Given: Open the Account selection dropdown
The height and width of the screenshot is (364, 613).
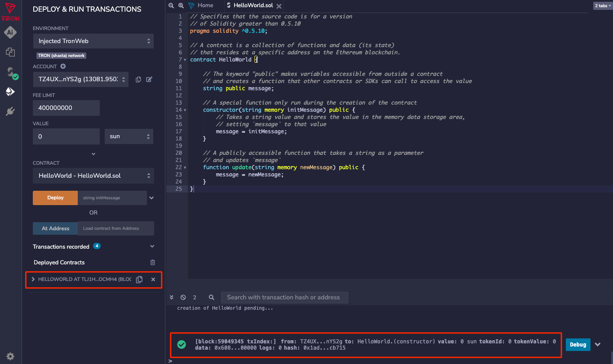Looking at the screenshot, I should (81, 79).
